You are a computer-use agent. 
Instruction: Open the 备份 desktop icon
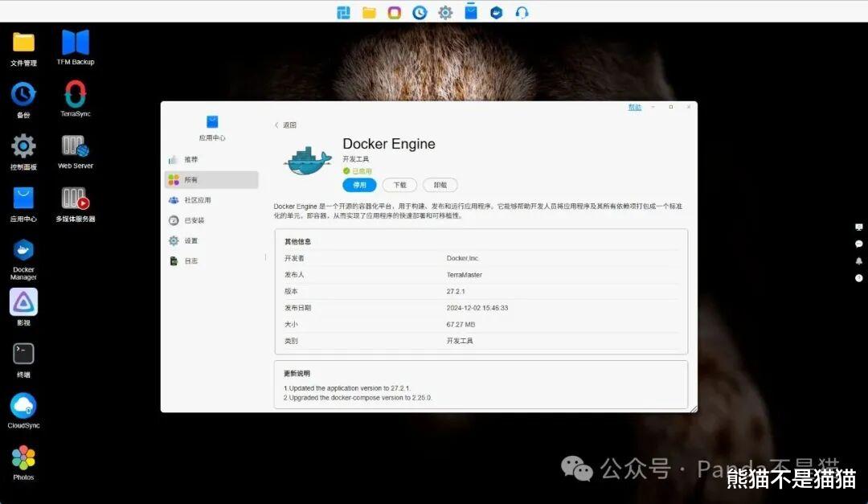point(23,100)
